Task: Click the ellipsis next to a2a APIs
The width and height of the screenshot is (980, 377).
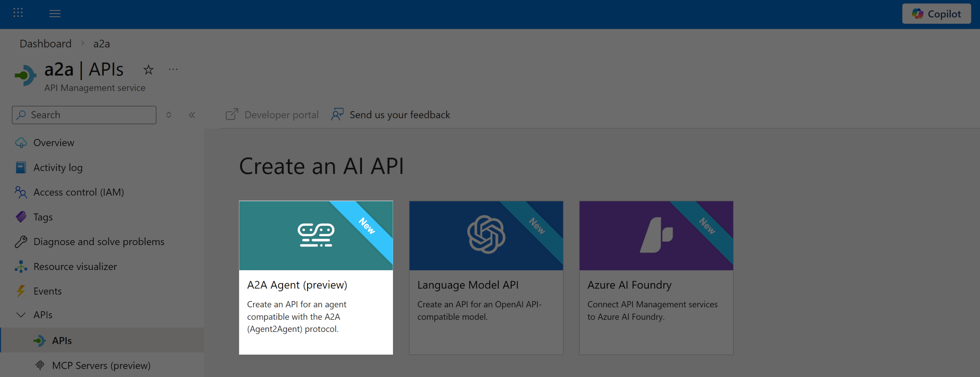Action: (x=173, y=69)
